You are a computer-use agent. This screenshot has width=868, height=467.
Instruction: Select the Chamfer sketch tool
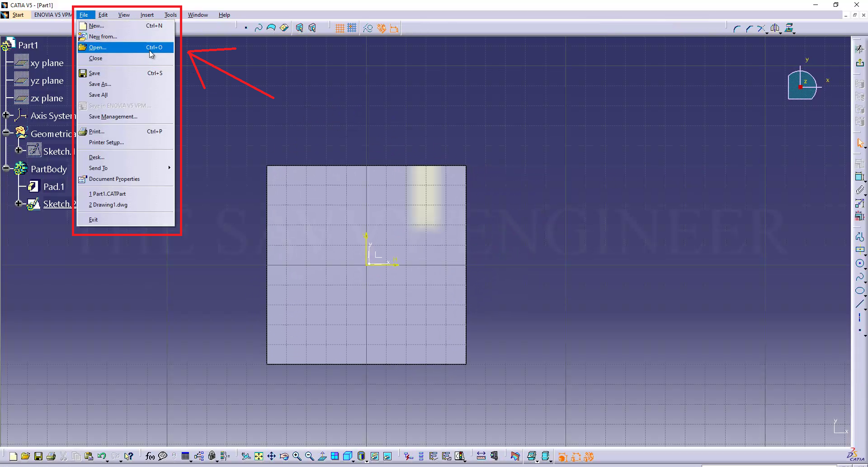tap(749, 28)
